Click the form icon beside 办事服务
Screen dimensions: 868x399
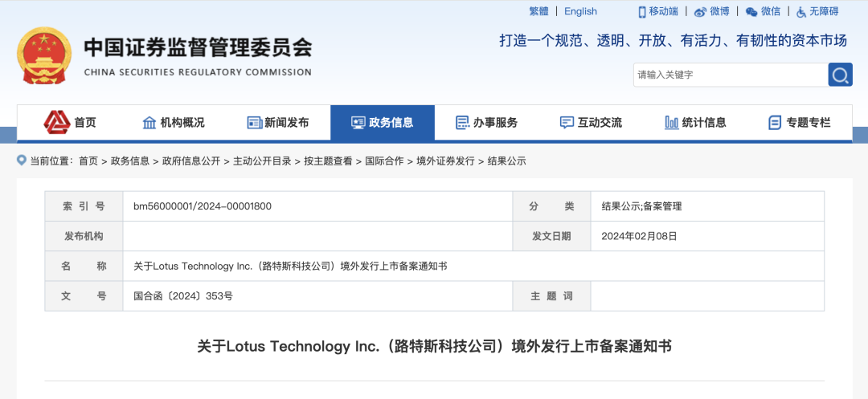coord(462,123)
